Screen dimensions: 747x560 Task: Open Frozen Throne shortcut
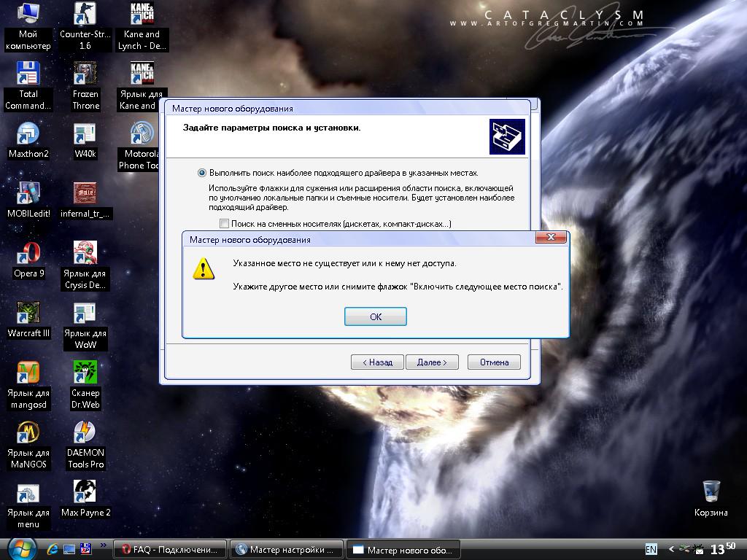(85, 86)
